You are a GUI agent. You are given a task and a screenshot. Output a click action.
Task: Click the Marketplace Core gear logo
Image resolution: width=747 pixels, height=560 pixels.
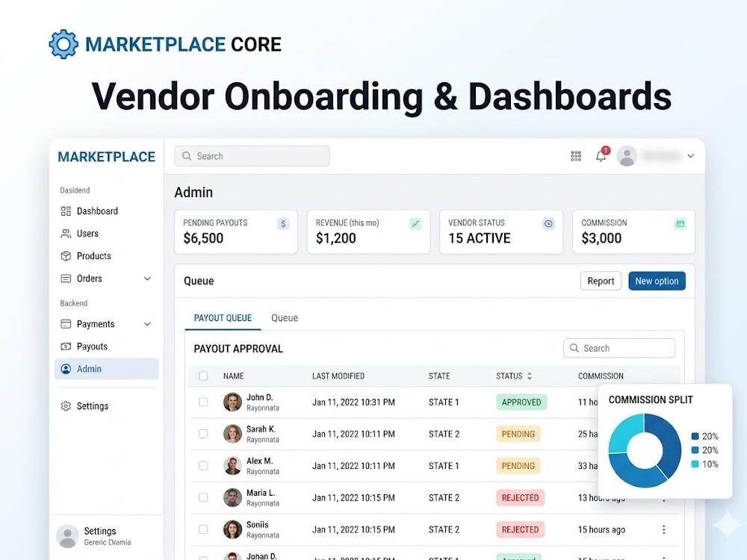(x=63, y=44)
